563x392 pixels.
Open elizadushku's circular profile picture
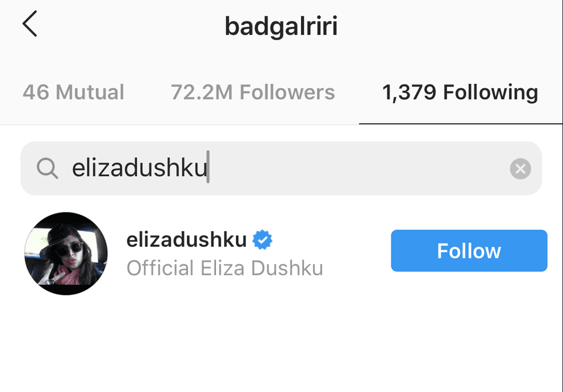65,254
